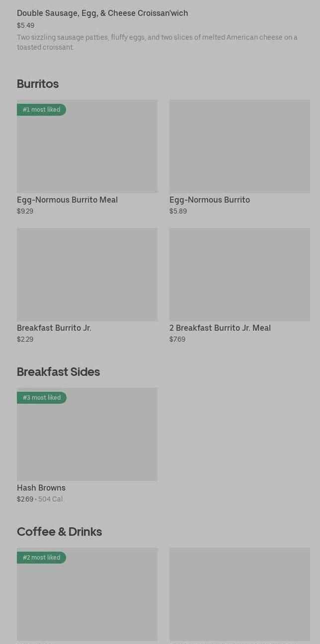This screenshot has height=644, width=320.
Task: Open the $5.89 Egg-Normous Burrito photo
Action: 240,146
